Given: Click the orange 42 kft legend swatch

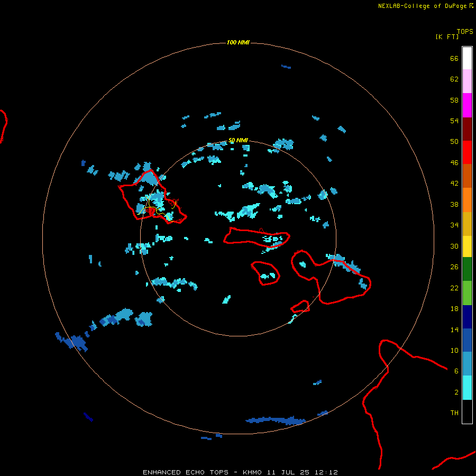Looking at the screenshot, I should 467,200.
